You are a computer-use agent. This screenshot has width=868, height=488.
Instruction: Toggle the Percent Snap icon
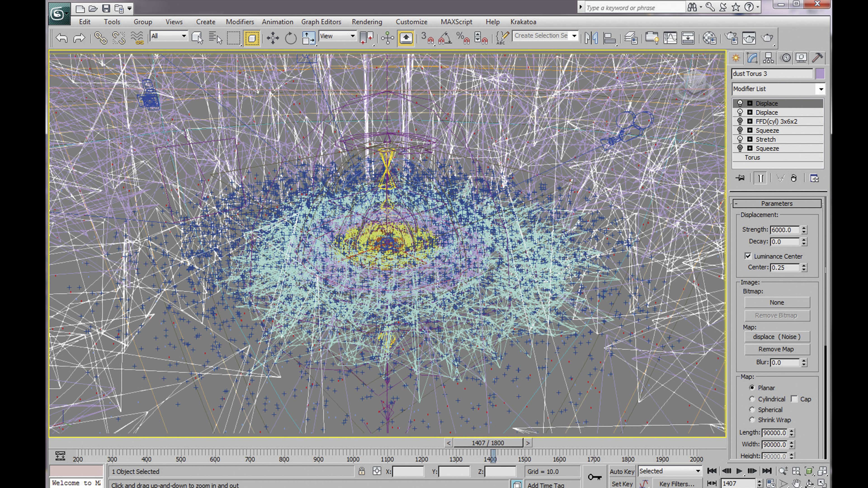[463, 38]
